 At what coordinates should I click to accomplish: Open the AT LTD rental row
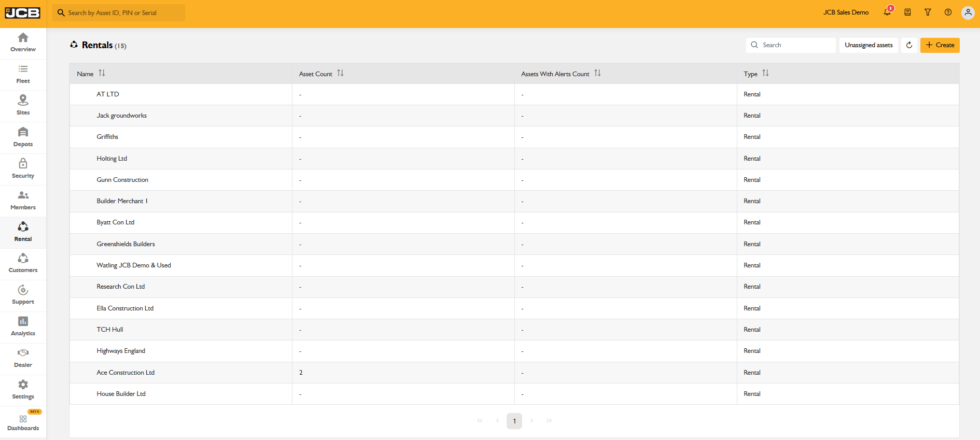[x=514, y=94]
